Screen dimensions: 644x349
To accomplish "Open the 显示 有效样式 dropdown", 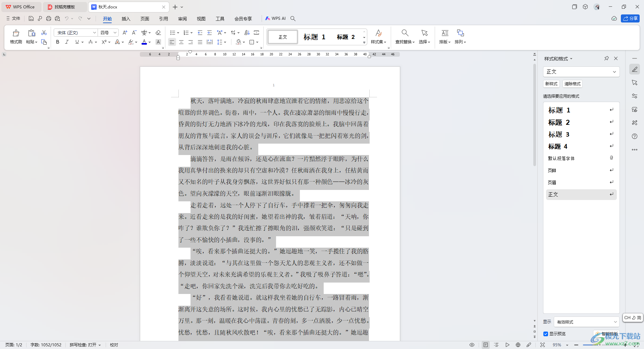I will 586,322.
